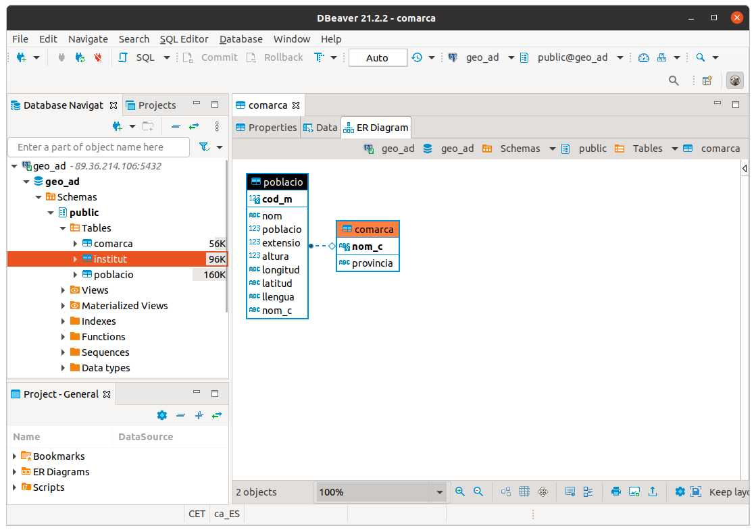756x532 pixels.
Task: Click the Auto transaction mode button
Action: 377,58
